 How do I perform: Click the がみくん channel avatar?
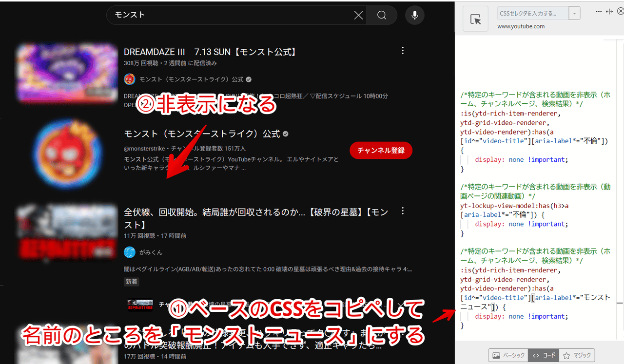[x=130, y=252]
